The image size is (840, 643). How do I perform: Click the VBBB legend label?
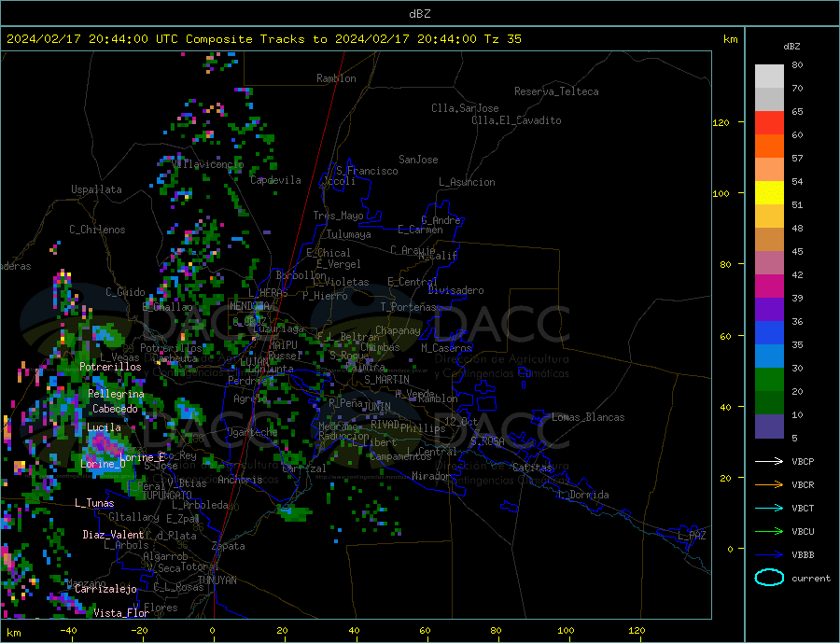(803, 554)
